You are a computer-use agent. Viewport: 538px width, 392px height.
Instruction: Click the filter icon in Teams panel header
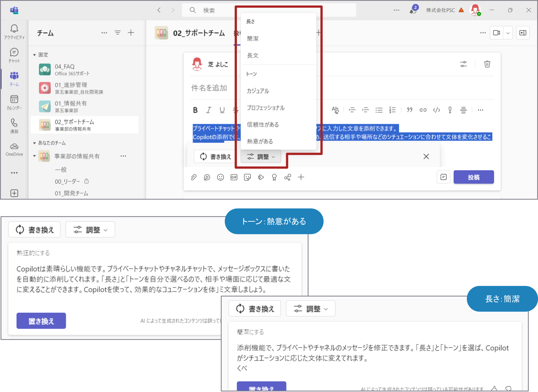point(118,33)
